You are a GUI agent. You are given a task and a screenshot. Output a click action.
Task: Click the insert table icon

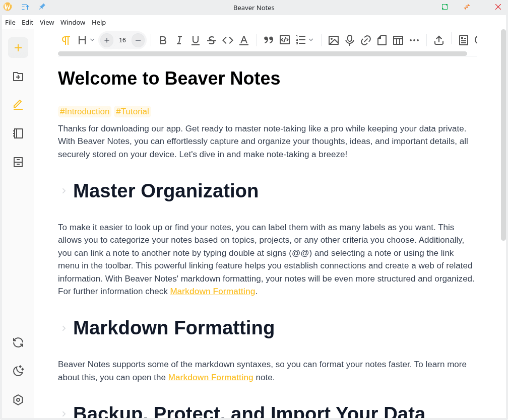(x=398, y=40)
